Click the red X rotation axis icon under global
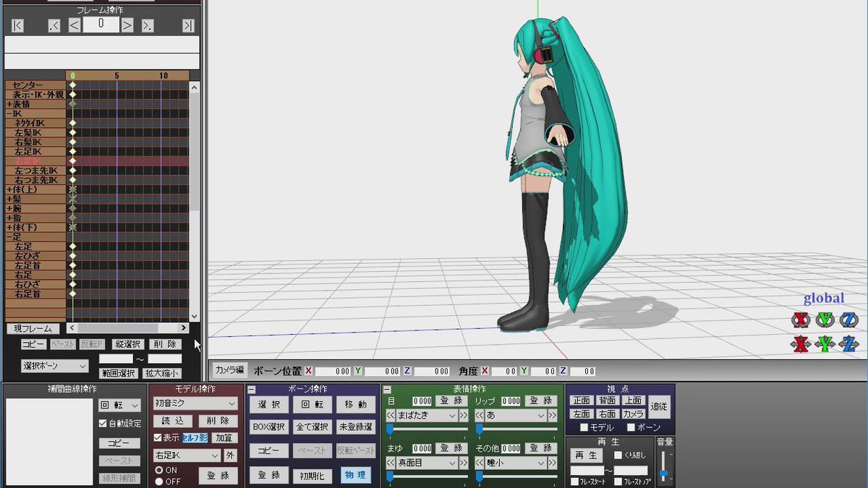Screen dimensions: 868x488 [x=799, y=320]
